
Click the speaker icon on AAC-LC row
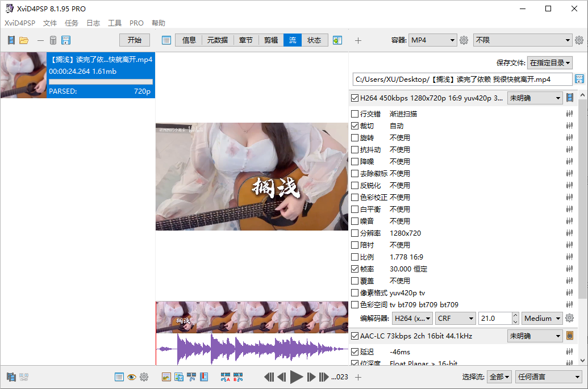click(570, 336)
